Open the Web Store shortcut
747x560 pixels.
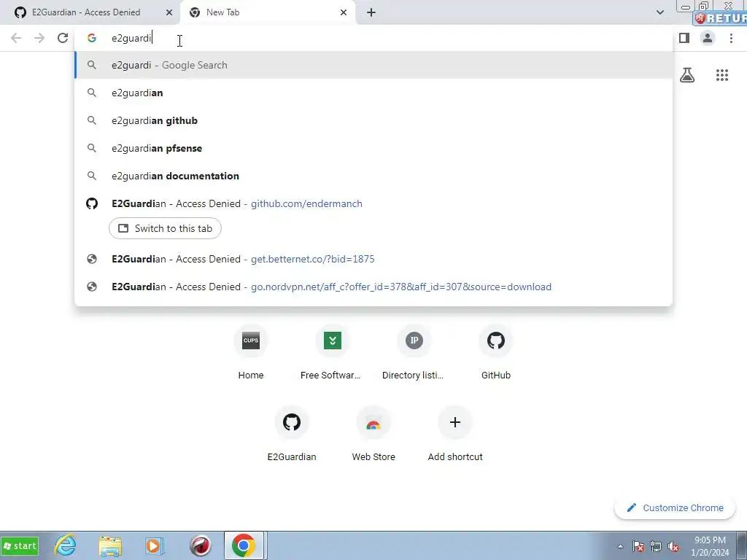click(373, 434)
